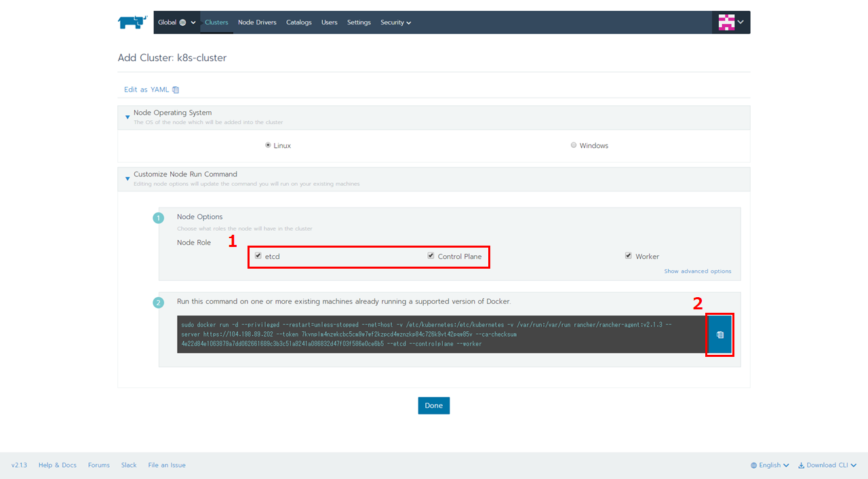Open the English language selector

point(770,465)
